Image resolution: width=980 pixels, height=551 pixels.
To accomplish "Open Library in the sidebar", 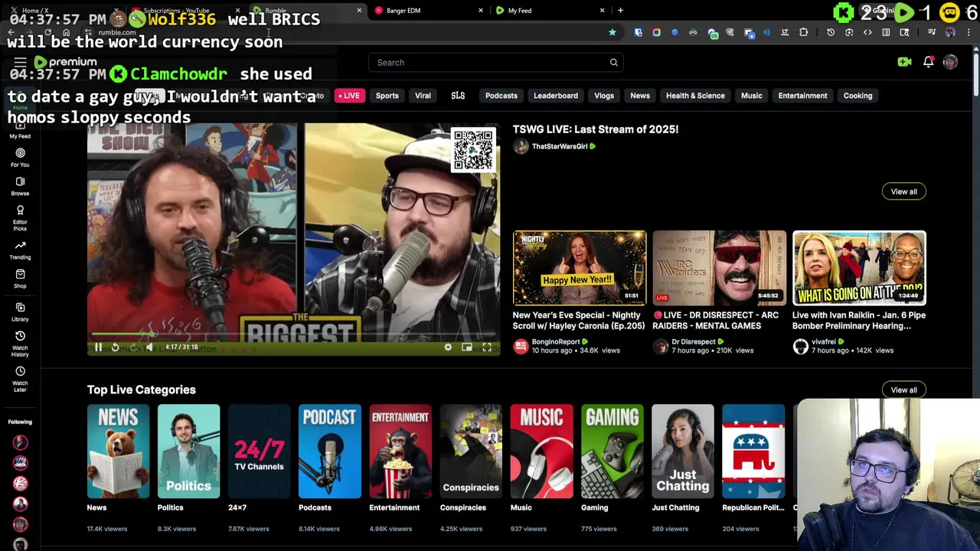I will (20, 311).
